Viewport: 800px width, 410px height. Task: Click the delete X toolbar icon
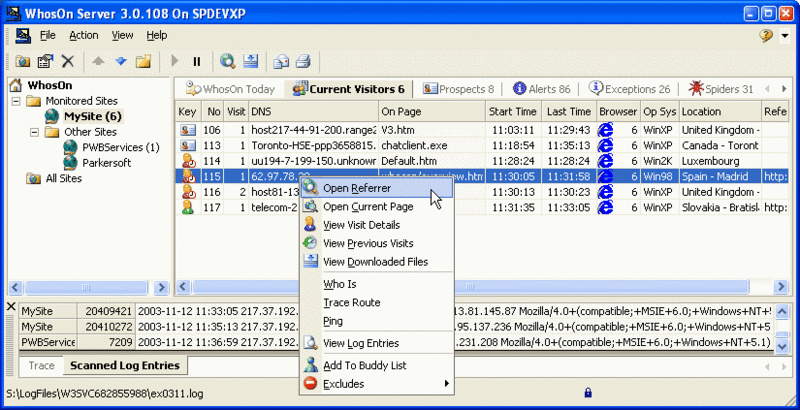pyautogui.click(x=67, y=62)
